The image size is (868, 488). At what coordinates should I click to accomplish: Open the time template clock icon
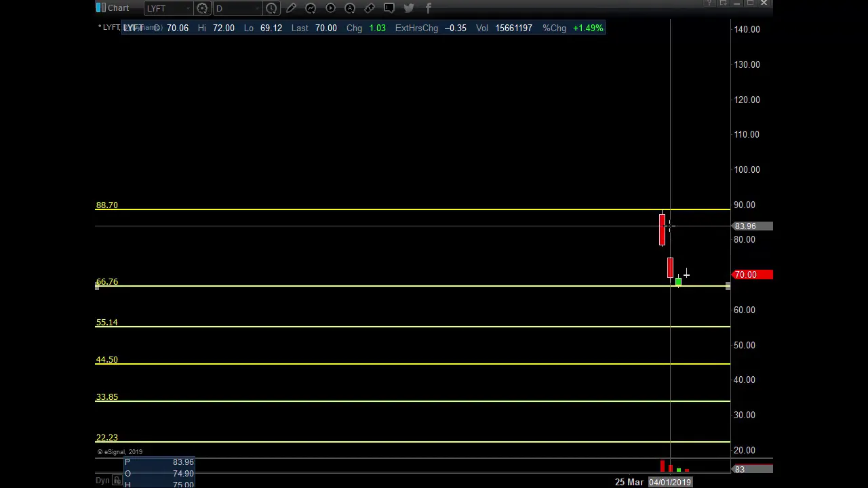click(x=271, y=8)
